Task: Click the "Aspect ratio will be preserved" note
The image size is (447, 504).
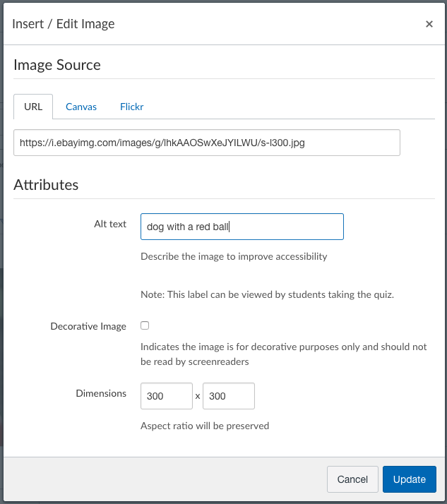Action: point(205,426)
